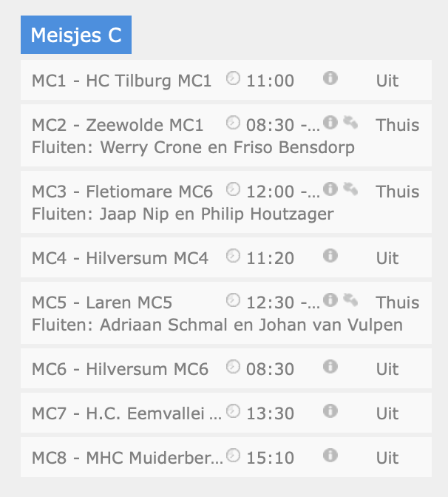Click clock icon next to 11:00

(x=233, y=78)
